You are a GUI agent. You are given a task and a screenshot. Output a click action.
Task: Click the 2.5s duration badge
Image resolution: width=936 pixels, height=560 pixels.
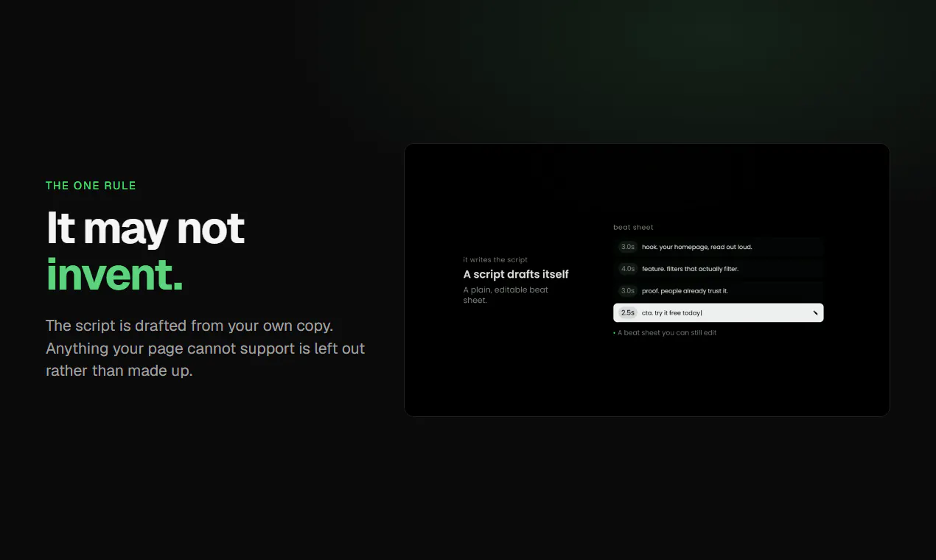[x=628, y=313]
